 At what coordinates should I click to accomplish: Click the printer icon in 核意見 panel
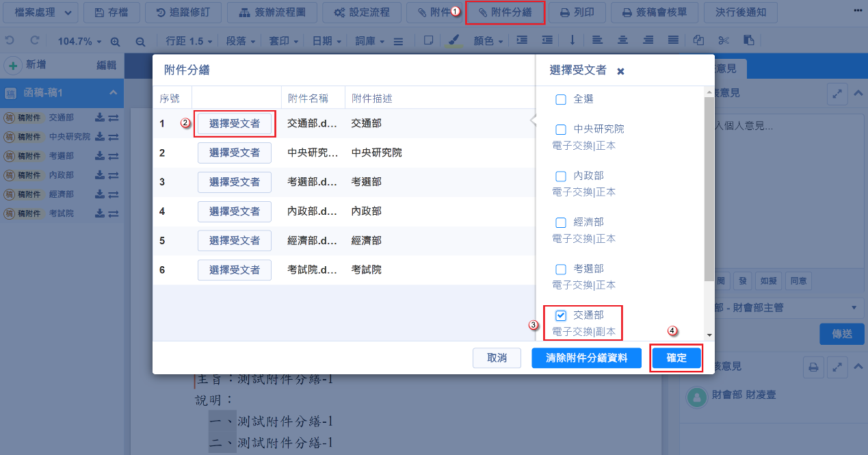tap(813, 367)
